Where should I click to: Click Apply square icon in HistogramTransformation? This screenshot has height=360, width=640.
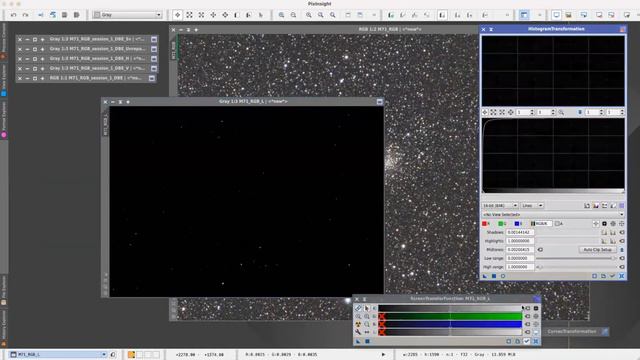click(494, 276)
